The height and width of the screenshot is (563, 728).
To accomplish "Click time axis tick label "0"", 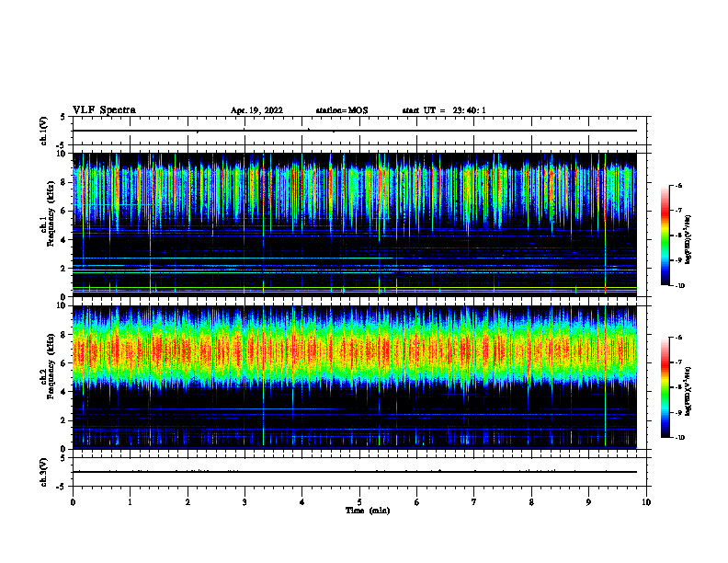I will [73, 502].
